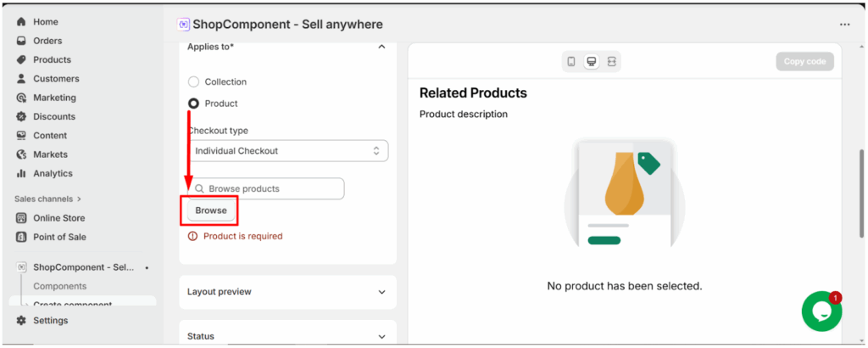Switch to full-width preview icon

pos(611,62)
